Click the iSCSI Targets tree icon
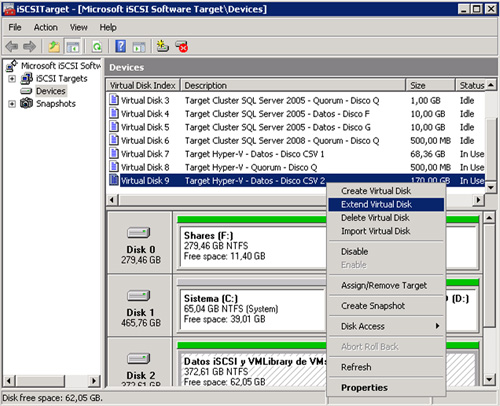This screenshot has width=500, height=406. (x=27, y=79)
